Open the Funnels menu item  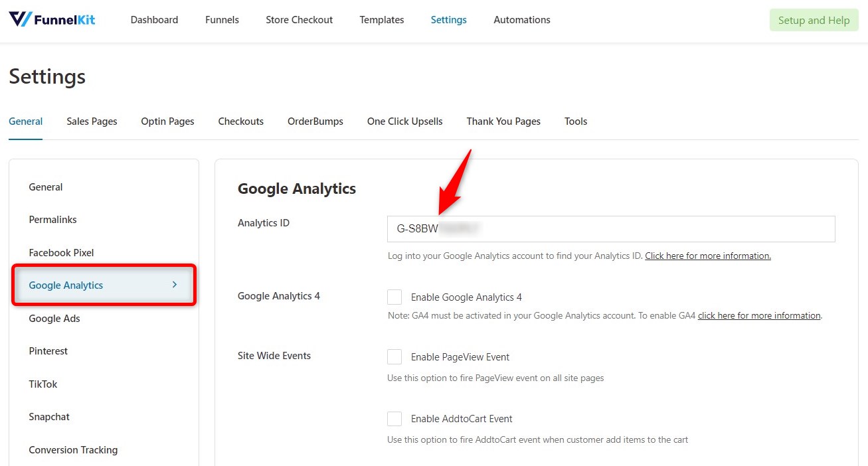pyautogui.click(x=222, y=20)
